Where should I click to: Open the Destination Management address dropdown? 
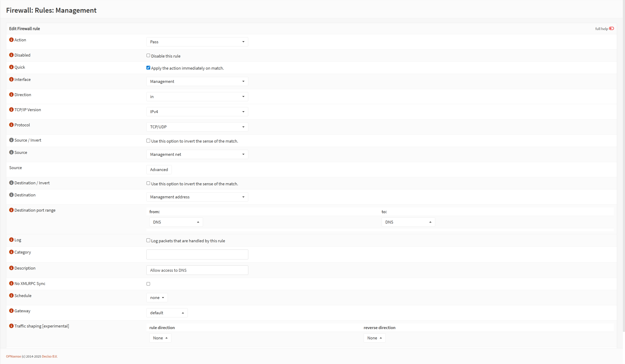tap(197, 197)
